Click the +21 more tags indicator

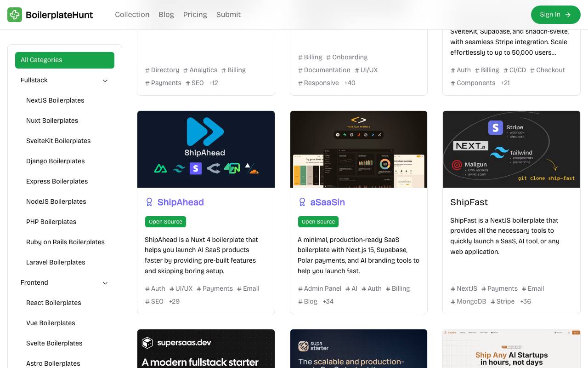[505, 83]
